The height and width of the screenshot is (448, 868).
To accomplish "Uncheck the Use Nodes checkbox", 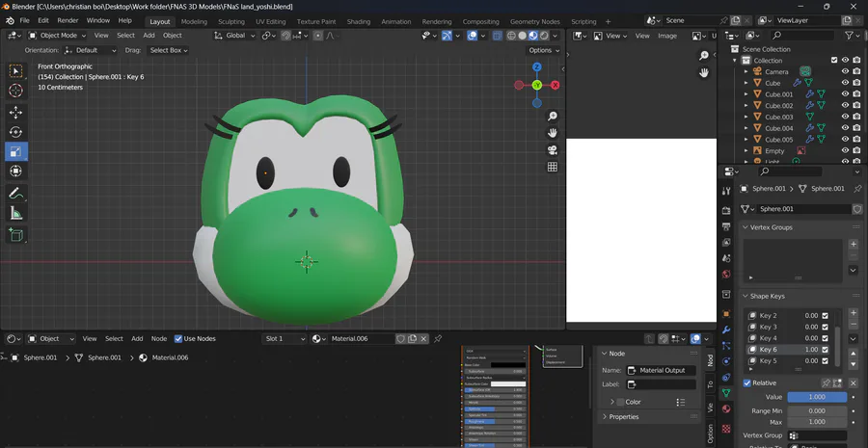I will point(178,338).
